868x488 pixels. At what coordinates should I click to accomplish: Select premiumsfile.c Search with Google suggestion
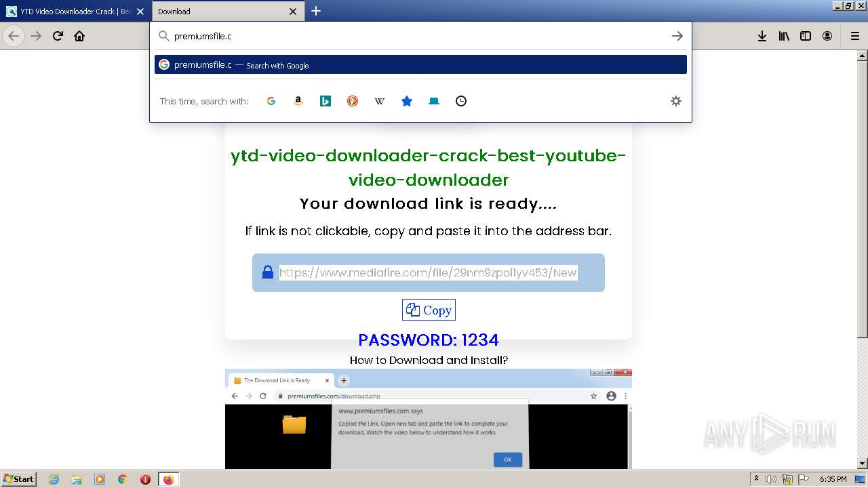[x=420, y=65]
